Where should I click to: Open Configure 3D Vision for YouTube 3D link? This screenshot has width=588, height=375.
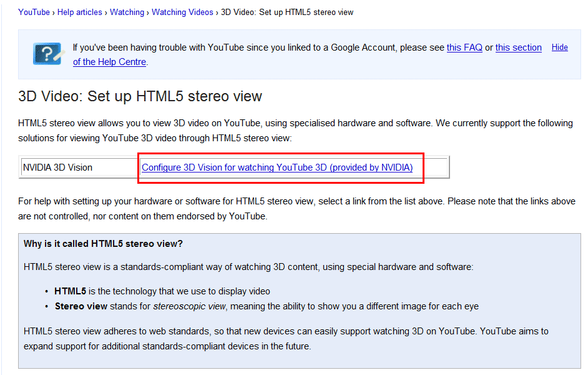pyautogui.click(x=277, y=167)
